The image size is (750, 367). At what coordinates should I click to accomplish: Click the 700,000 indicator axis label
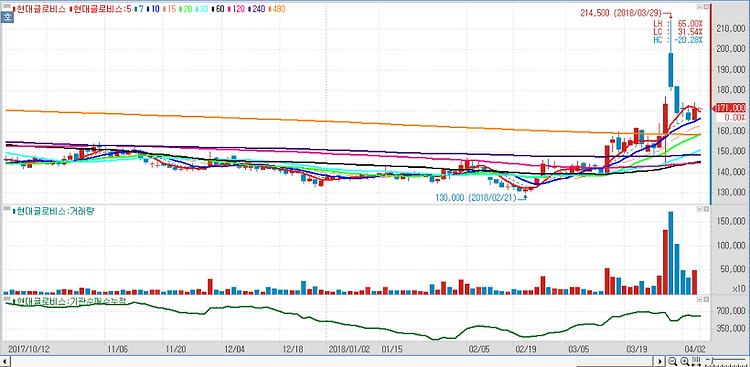click(731, 311)
